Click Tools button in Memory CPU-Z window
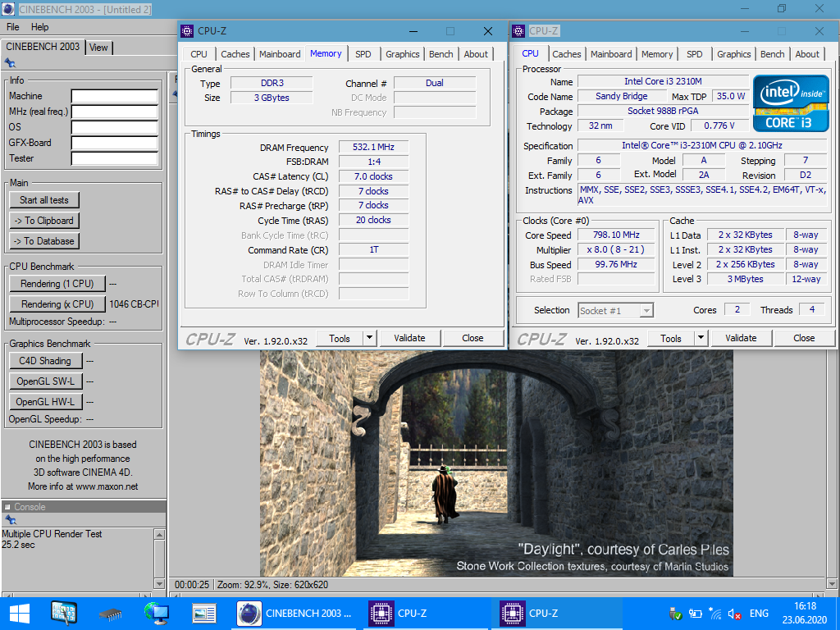 (x=340, y=338)
